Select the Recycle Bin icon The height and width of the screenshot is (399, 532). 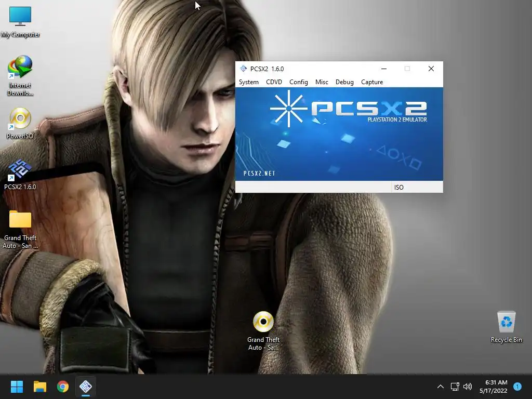click(506, 327)
